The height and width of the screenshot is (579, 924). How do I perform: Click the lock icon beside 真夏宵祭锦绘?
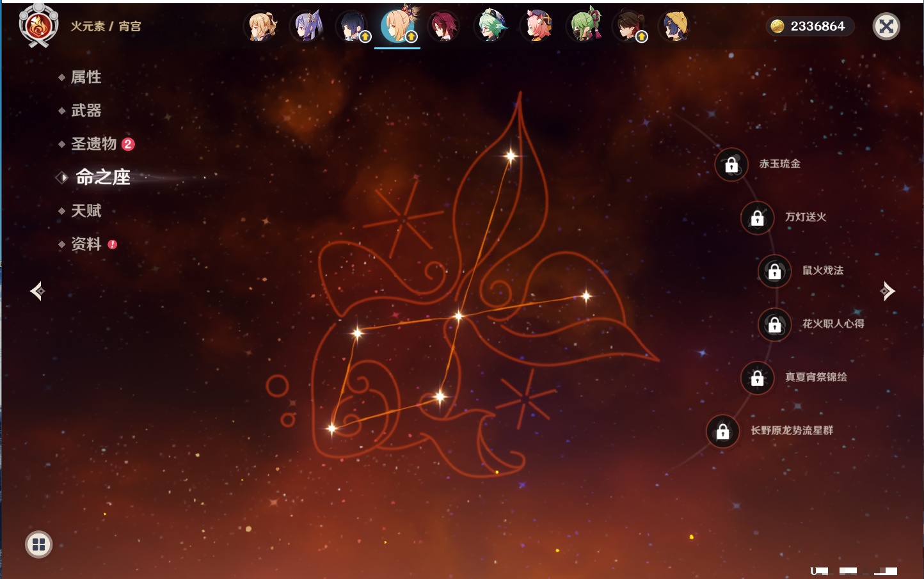tap(758, 377)
